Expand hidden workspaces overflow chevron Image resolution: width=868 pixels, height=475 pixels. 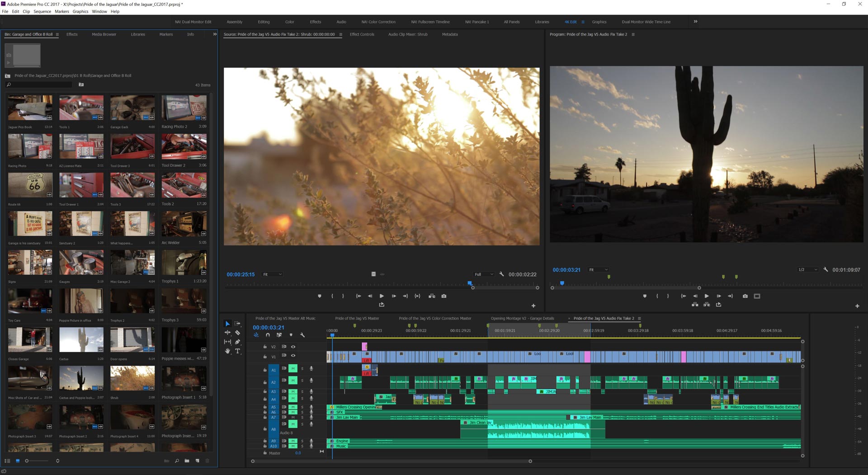pos(695,22)
